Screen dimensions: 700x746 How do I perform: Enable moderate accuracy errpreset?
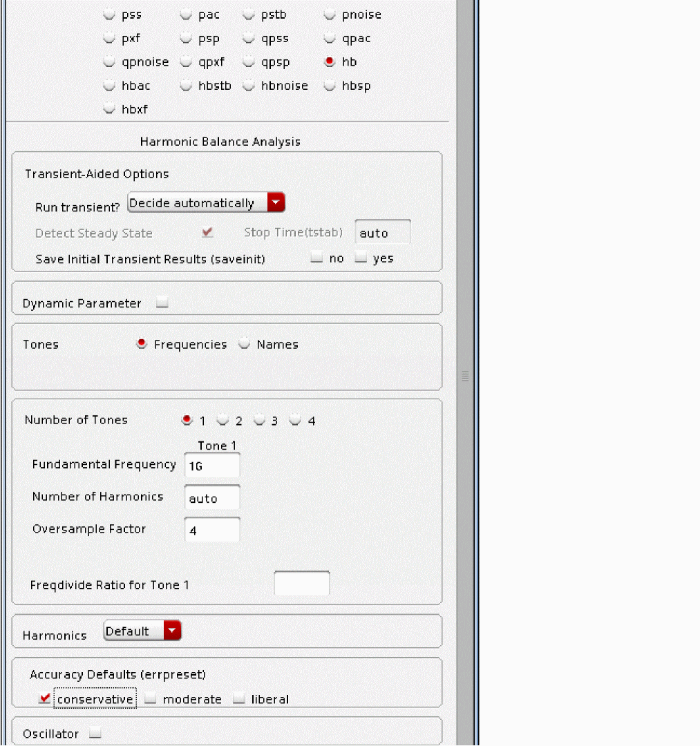(x=151, y=699)
